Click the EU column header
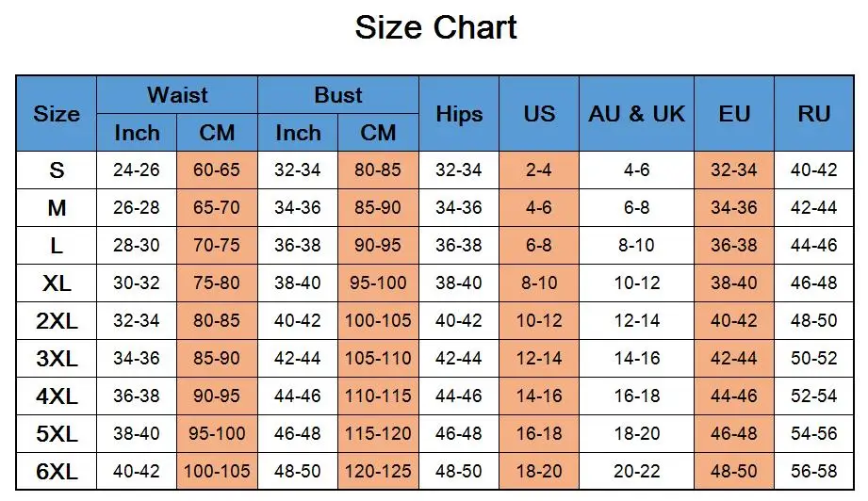The width and height of the screenshot is (868, 501). click(734, 114)
